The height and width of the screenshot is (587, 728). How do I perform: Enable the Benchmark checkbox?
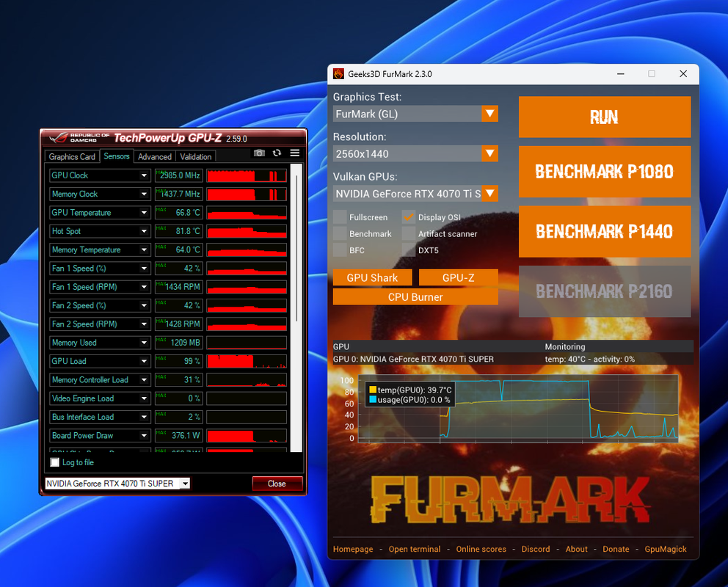(x=340, y=233)
